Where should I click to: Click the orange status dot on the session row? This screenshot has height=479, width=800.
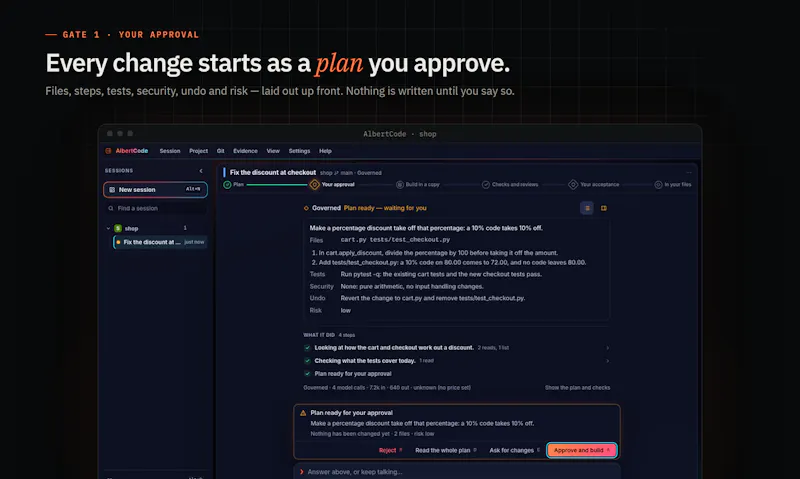click(118, 242)
